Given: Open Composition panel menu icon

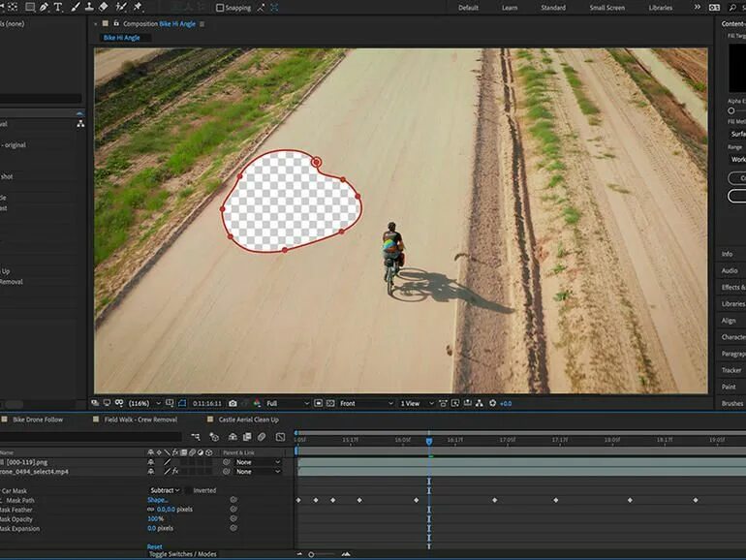Looking at the screenshot, I should click(x=202, y=24).
